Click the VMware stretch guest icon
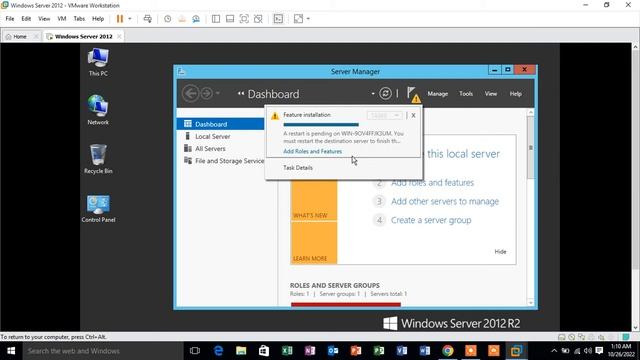The image size is (640, 360). 298,19
